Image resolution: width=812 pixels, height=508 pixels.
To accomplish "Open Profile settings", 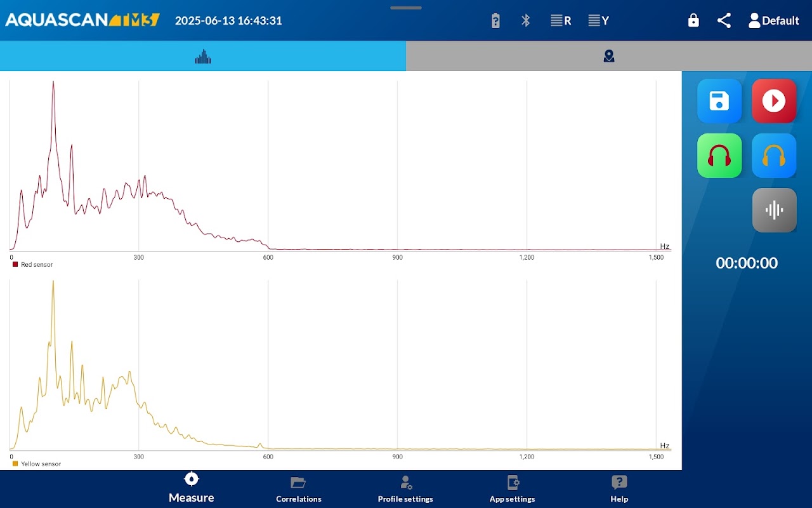I will [405, 489].
